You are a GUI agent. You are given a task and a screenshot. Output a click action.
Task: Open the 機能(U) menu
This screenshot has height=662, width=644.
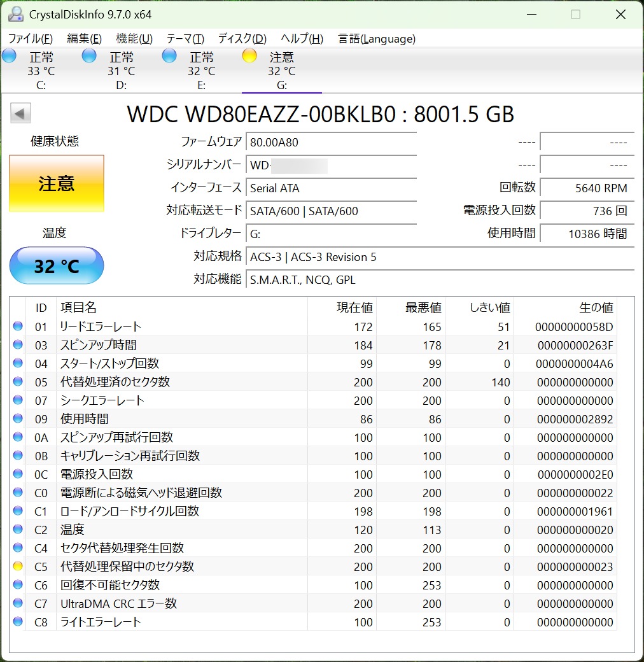tap(134, 39)
